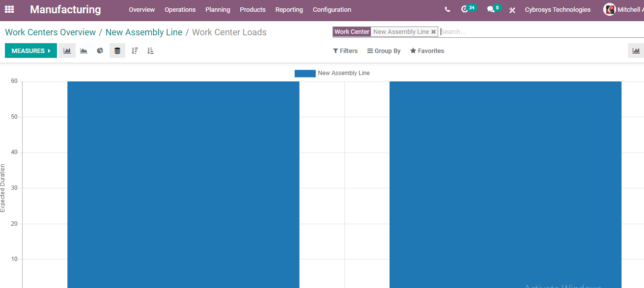The image size is (644, 288).
Task: Open the Configuration menu
Action: coord(332,10)
